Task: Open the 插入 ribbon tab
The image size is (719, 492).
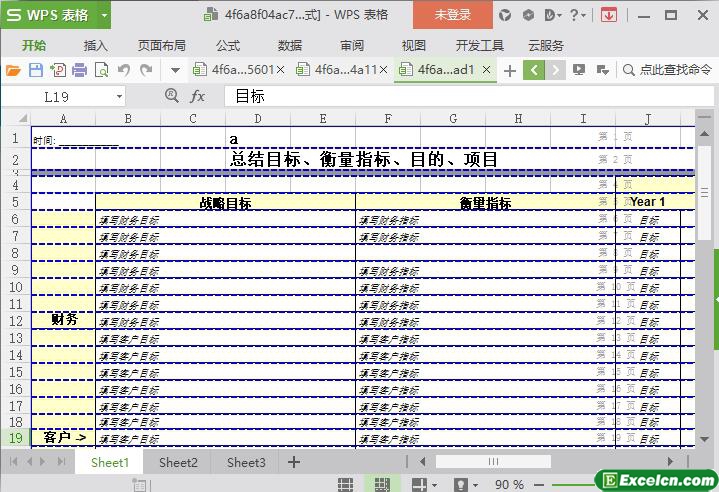Action: tap(95, 45)
